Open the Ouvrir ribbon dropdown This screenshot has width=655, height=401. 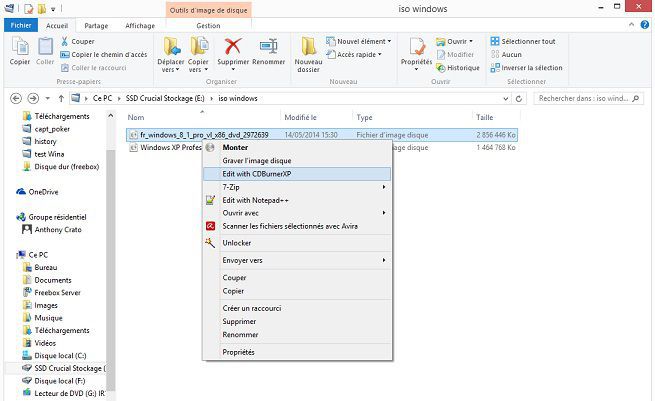pyautogui.click(x=454, y=41)
